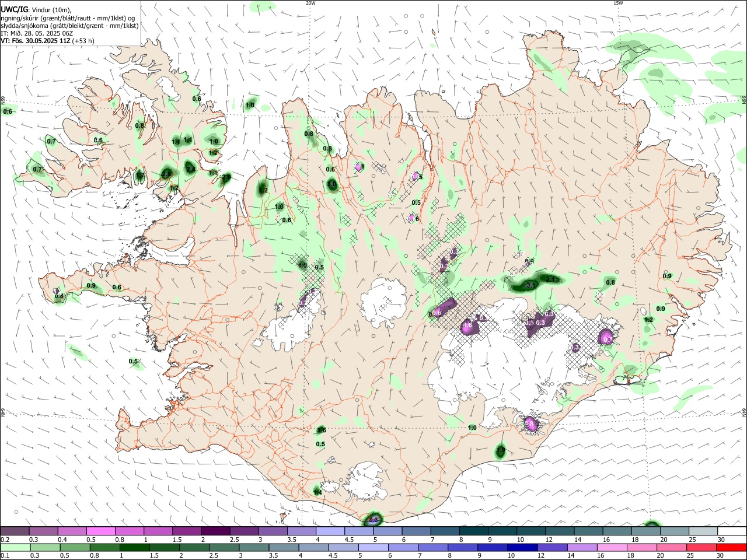This screenshot has height=560, width=747.
Task: Click the red-pink swatch labeled 25 in lower legend
Action: (701, 548)
